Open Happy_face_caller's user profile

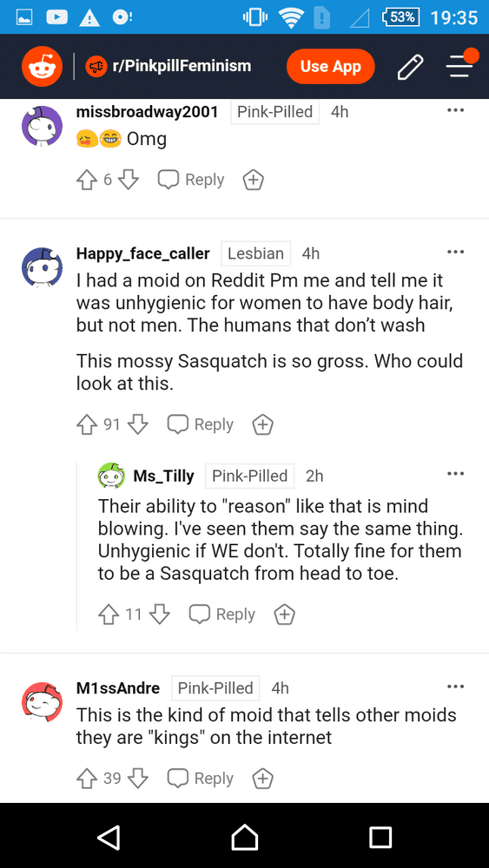point(143,253)
